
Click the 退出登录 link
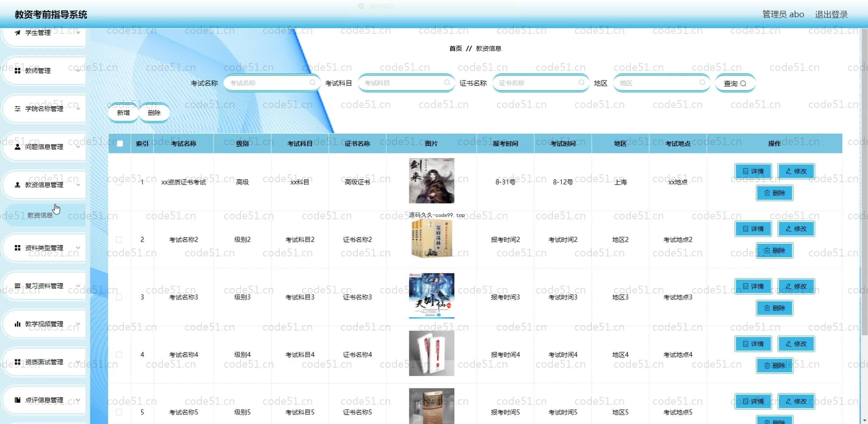click(x=831, y=14)
